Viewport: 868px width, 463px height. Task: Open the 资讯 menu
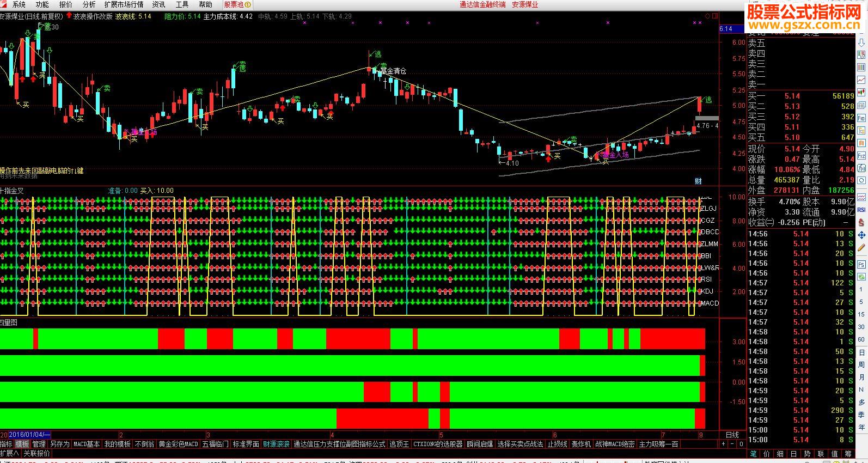click(x=158, y=4)
